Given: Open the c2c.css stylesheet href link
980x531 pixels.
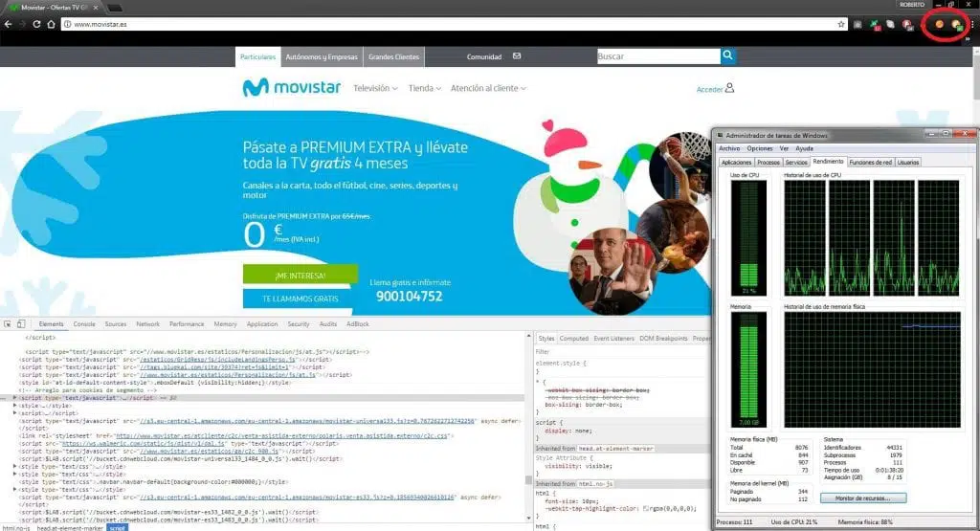Looking at the screenshot, I should point(282,436).
